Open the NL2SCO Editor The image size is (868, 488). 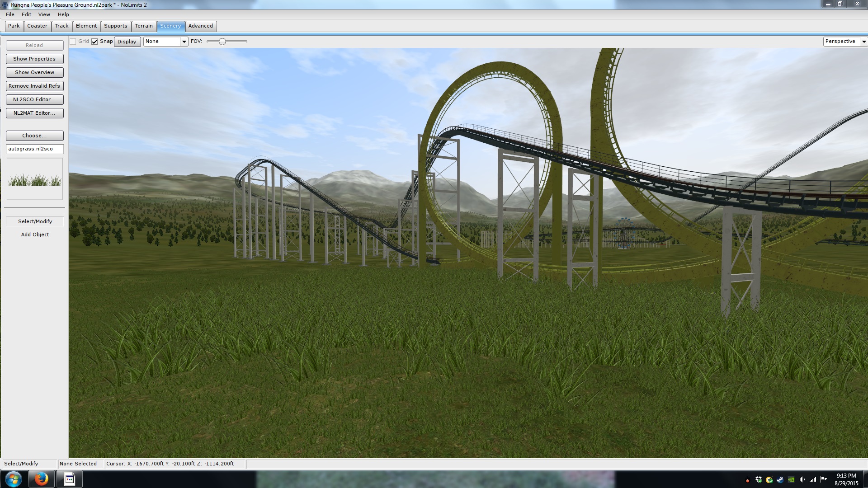click(34, 99)
